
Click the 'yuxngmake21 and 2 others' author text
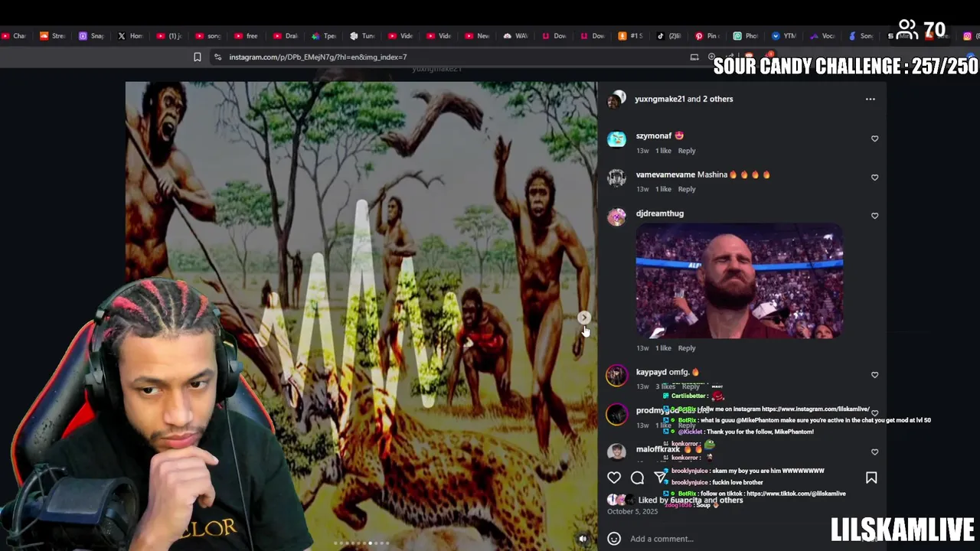tap(684, 99)
